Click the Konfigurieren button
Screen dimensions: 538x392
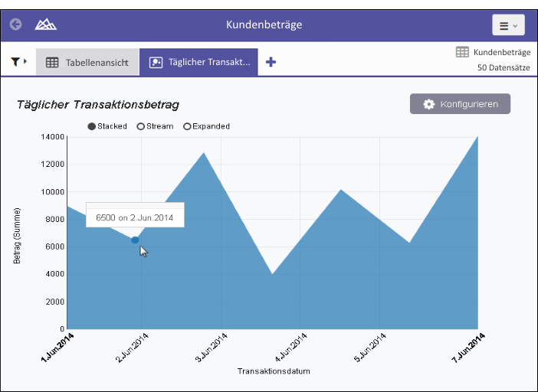[x=460, y=104]
